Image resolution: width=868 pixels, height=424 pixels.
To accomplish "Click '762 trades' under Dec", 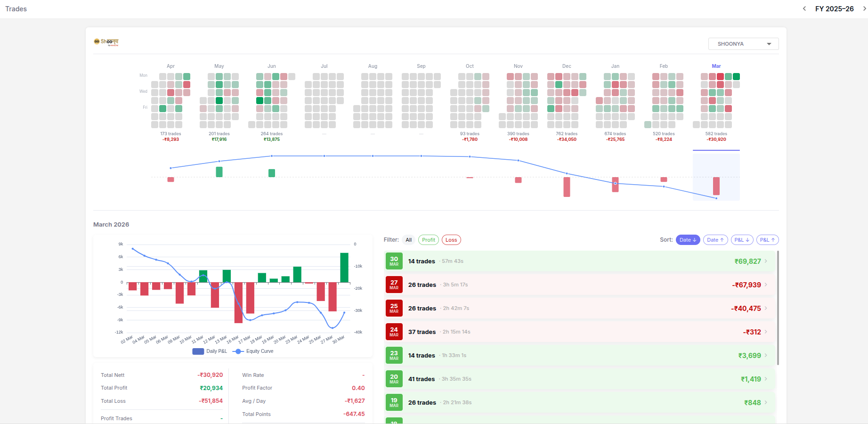I will tap(567, 134).
